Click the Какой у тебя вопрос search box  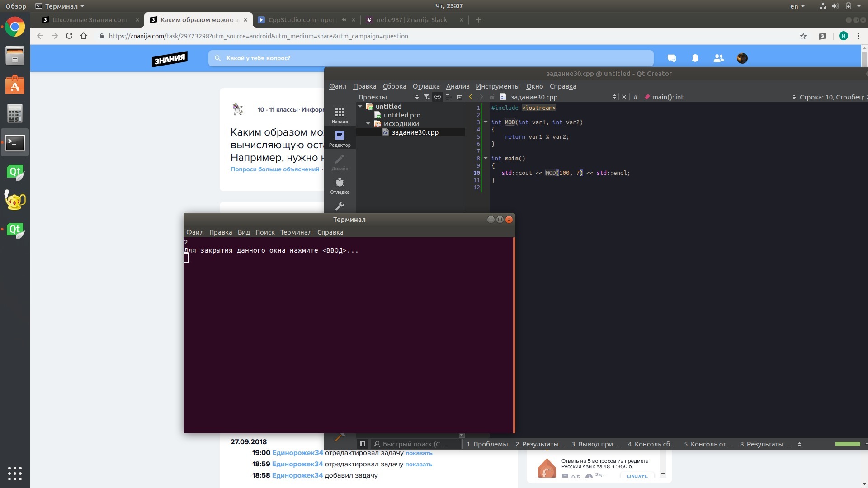tap(431, 58)
